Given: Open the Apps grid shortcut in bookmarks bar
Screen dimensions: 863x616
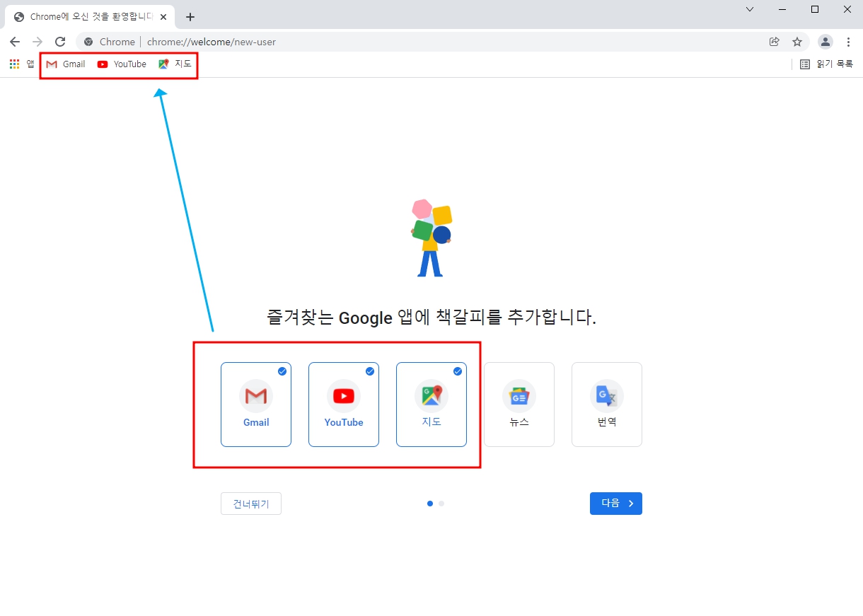Looking at the screenshot, I should (x=22, y=64).
